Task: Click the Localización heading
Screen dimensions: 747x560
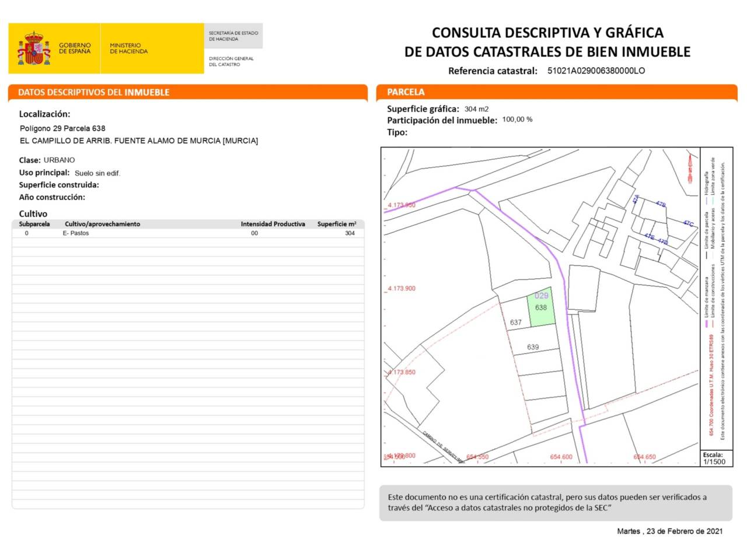Action: (44, 114)
